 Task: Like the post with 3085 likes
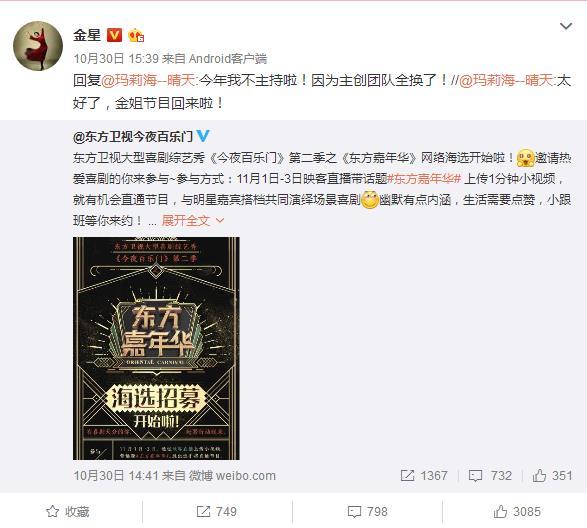[517, 512]
